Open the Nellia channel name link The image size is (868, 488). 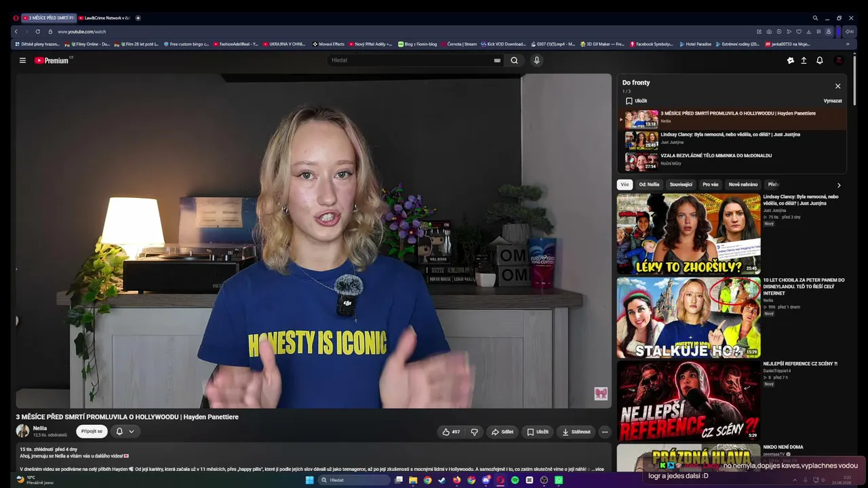40,428
